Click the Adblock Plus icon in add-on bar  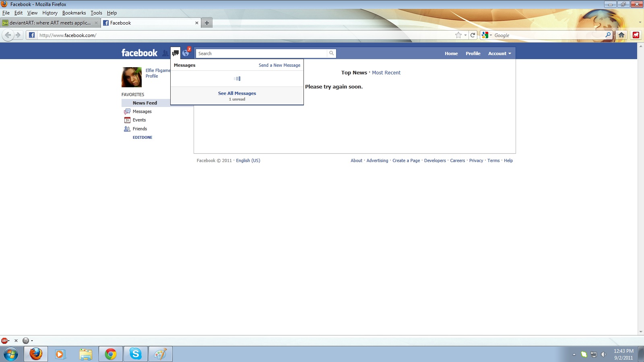pos(4,341)
